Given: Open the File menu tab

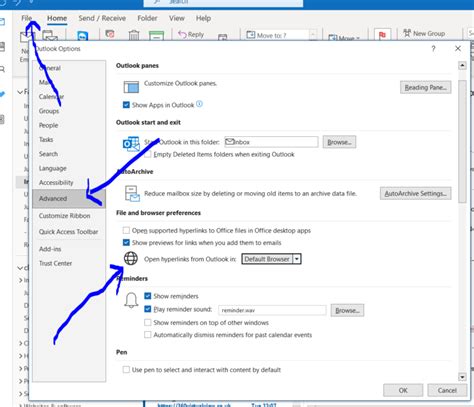Looking at the screenshot, I should 27,18.
